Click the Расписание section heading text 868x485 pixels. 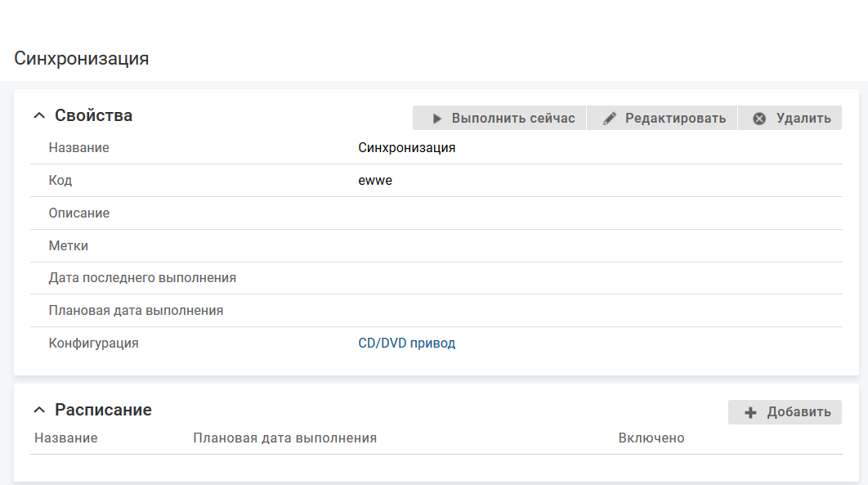(x=103, y=410)
